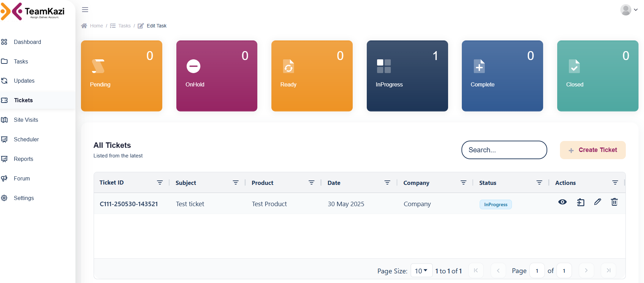This screenshot has height=283, width=644.
Task: Click the Create Ticket button
Action: coord(593,150)
